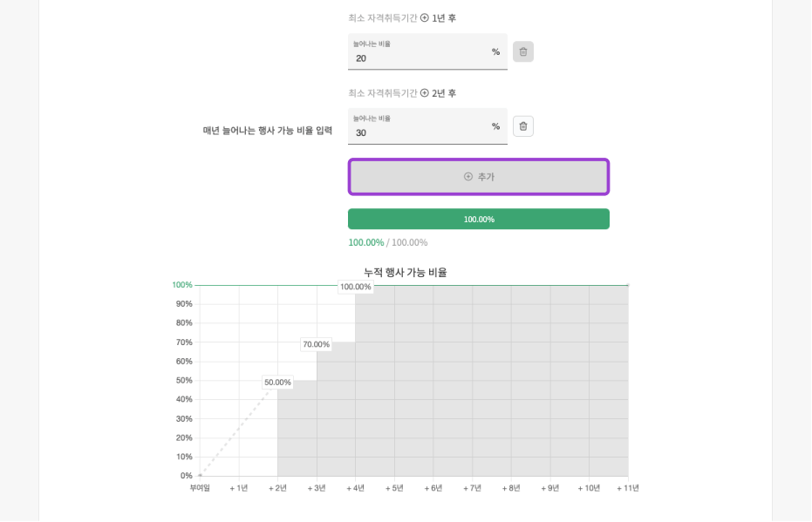
Task: Click the trash icon beside the 30% field
Action: (x=522, y=126)
